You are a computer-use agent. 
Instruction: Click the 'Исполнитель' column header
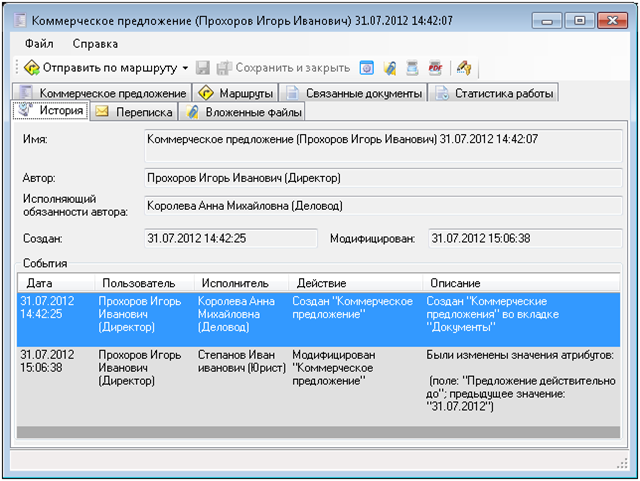(241, 283)
